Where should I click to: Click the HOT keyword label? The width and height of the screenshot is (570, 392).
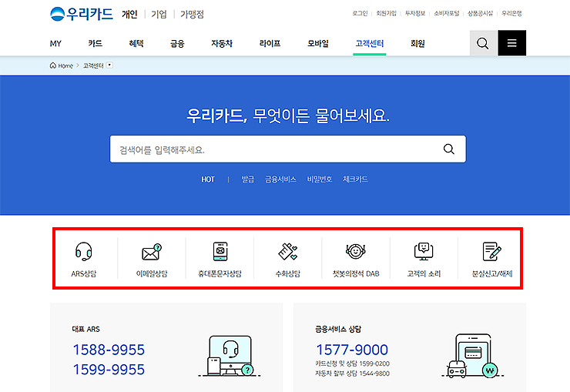[x=208, y=179]
